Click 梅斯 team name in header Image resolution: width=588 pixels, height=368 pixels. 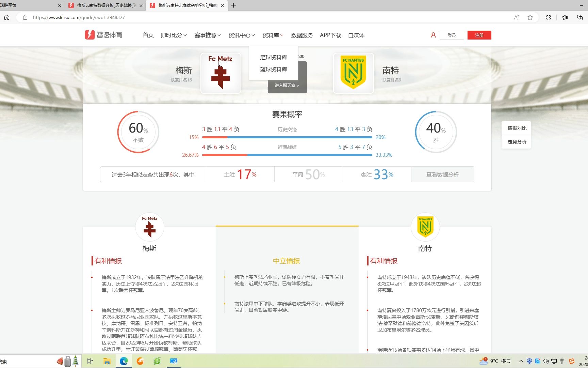click(184, 71)
